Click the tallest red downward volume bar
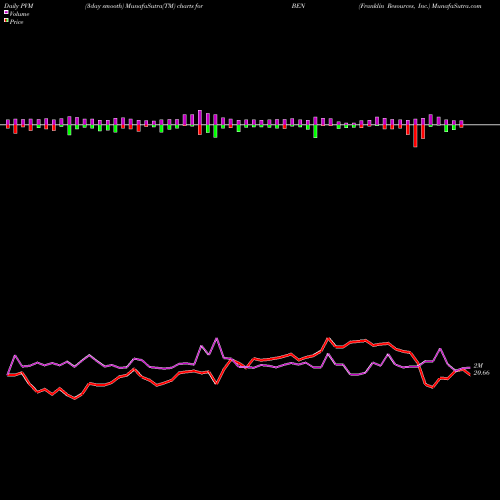 coord(415,136)
